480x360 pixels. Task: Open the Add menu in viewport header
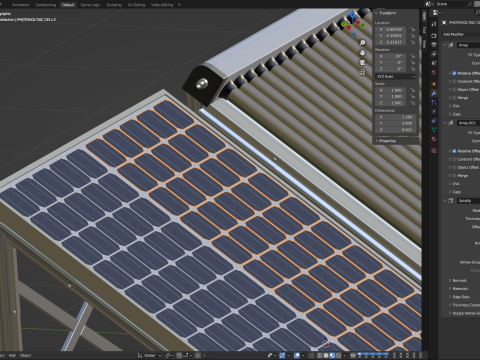[12, 355]
